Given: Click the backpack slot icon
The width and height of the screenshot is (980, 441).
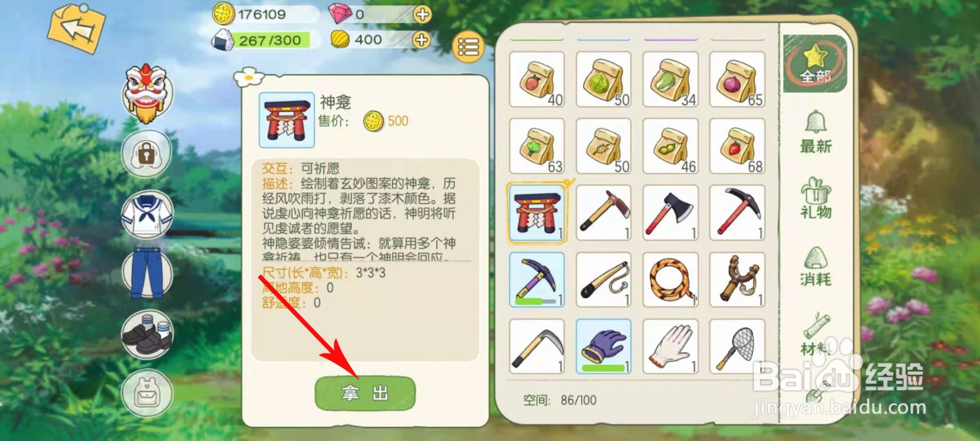Looking at the screenshot, I should (x=147, y=393).
